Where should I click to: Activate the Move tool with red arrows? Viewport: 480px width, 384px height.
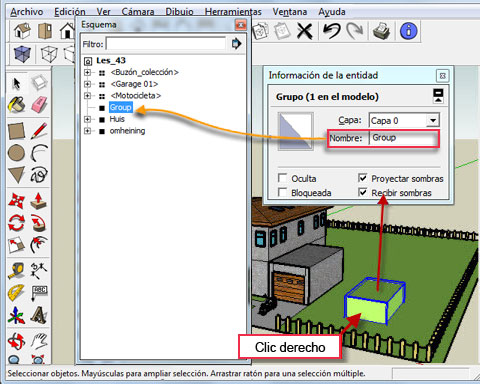(x=16, y=201)
